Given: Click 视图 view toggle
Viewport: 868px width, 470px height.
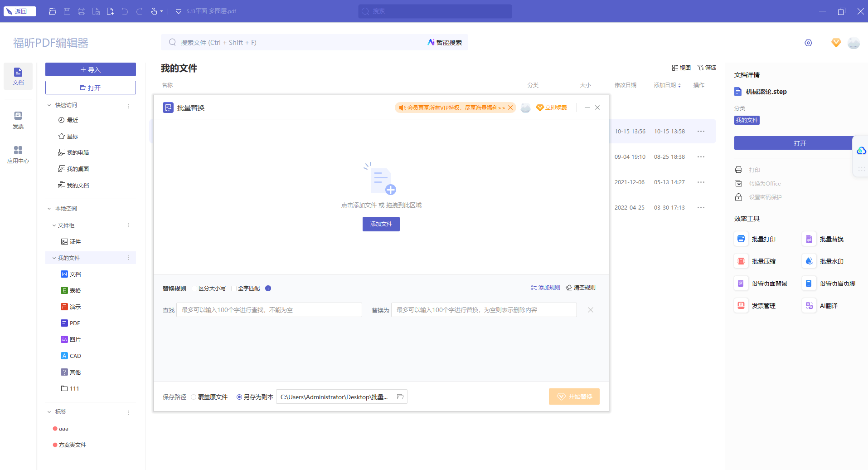Looking at the screenshot, I should [x=681, y=68].
